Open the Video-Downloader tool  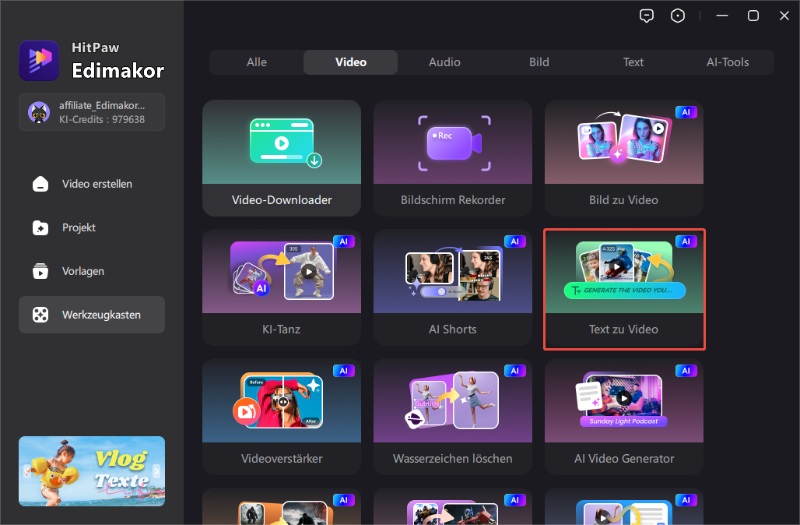(x=281, y=157)
